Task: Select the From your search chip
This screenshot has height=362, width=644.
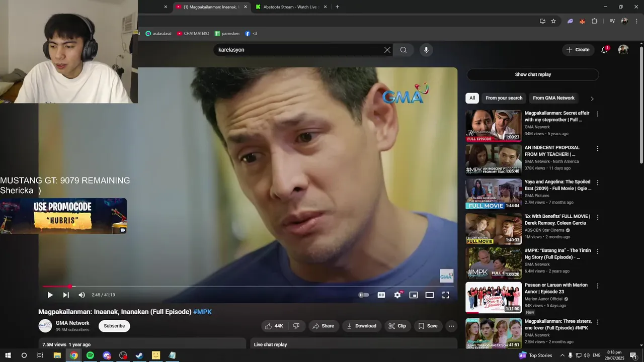Action: [504, 98]
